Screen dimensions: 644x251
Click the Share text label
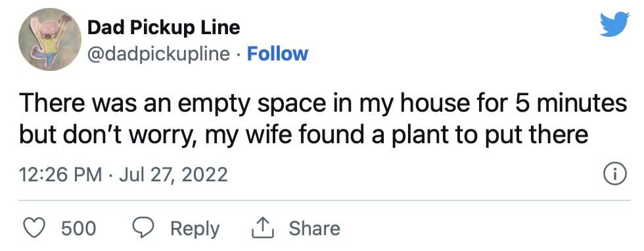point(315,228)
